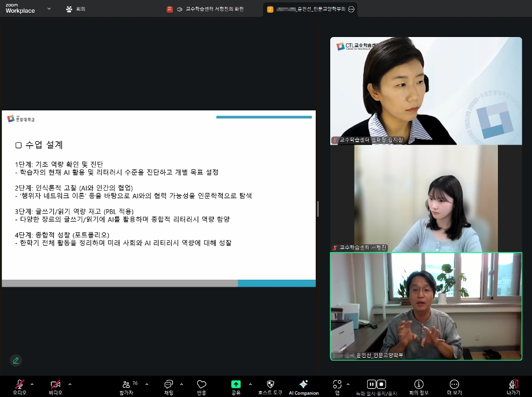Open 더 보기 more options
This screenshot has height=397, width=532.
pos(454,387)
